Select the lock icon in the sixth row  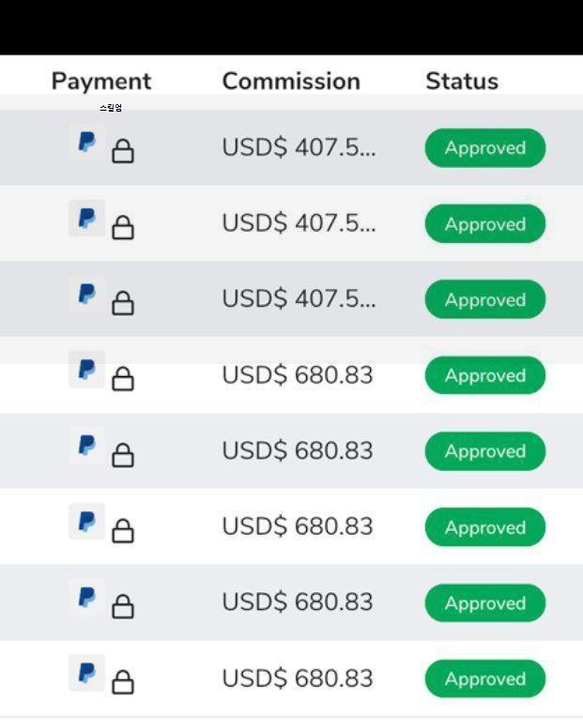pyautogui.click(x=123, y=531)
